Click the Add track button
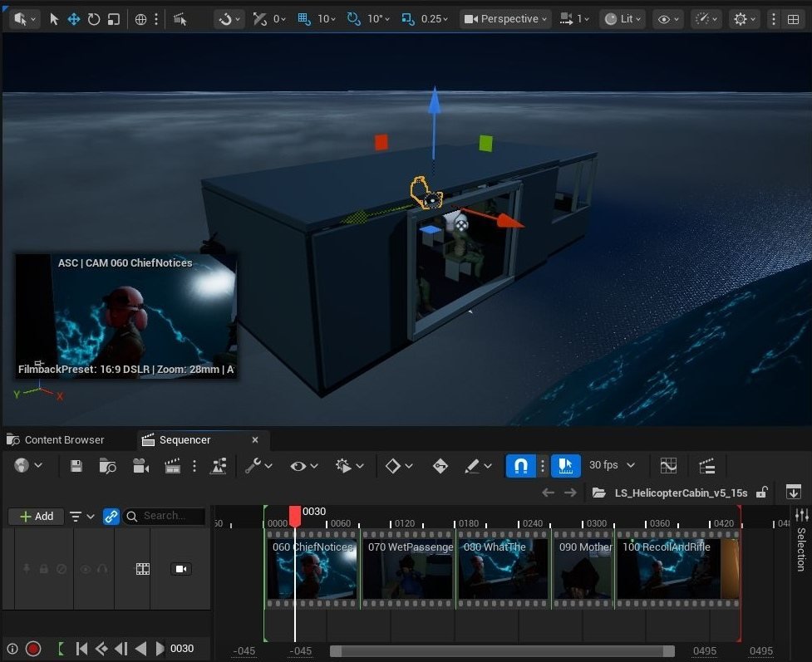The width and height of the screenshot is (812, 662). (37, 516)
